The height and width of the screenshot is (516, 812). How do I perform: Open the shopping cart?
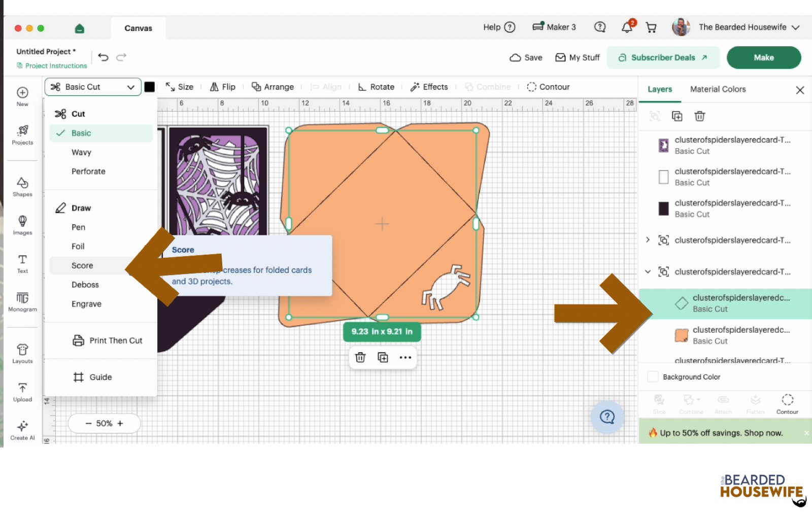(x=651, y=27)
